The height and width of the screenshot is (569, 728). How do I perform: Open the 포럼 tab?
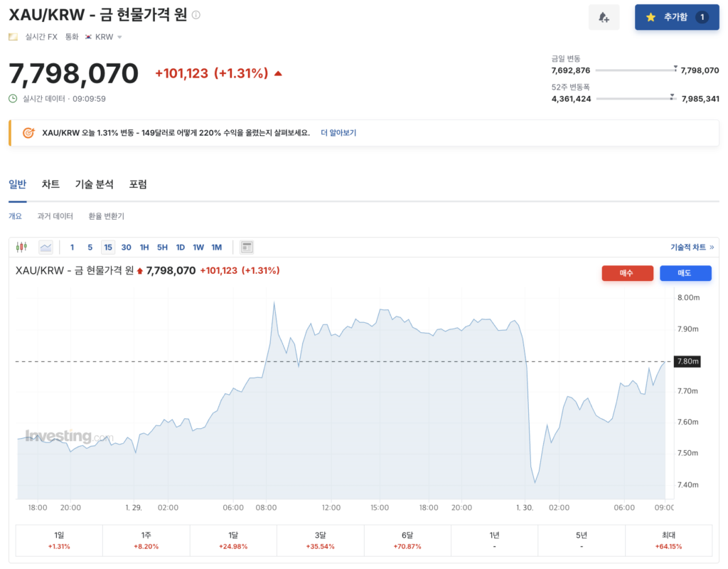tap(138, 184)
